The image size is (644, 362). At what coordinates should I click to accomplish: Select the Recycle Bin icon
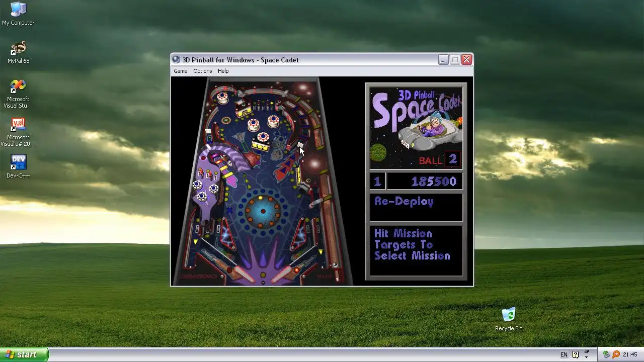pyautogui.click(x=509, y=320)
